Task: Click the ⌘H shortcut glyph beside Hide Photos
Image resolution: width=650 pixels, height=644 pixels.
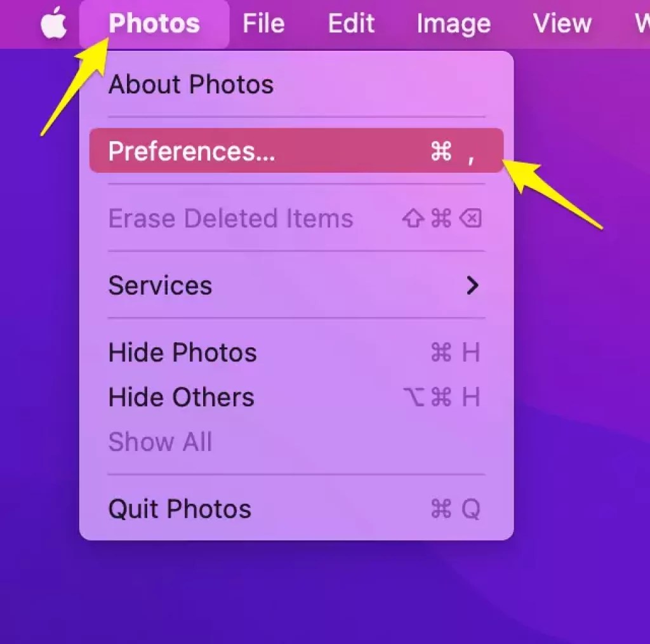Action: (454, 352)
